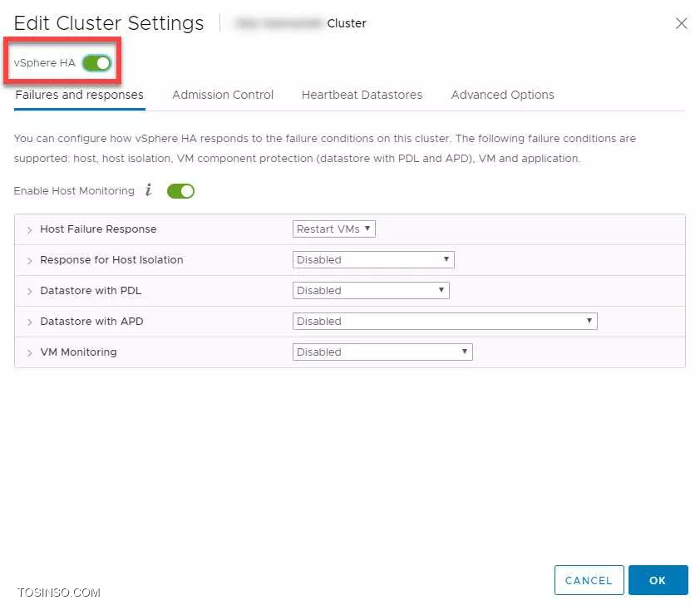This screenshot has width=700, height=610.
Task: Click the Datastore with APD label
Action: [91, 322]
